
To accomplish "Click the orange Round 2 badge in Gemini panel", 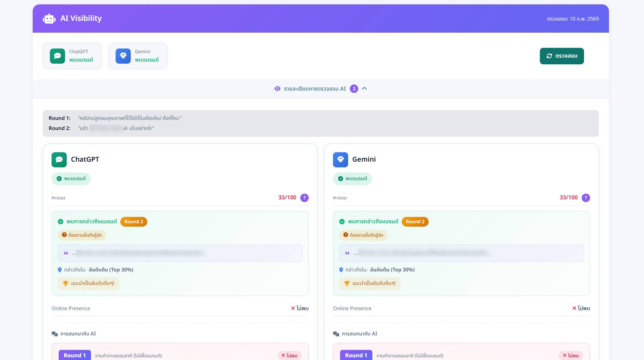I will pos(415,222).
